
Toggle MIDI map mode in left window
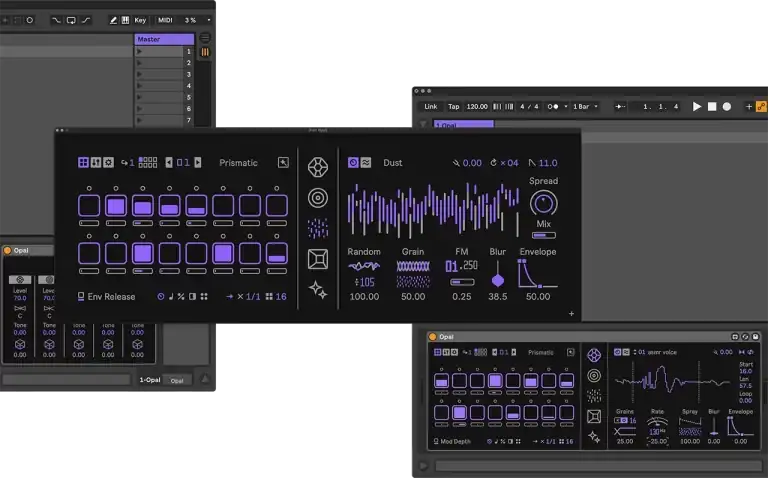coord(165,20)
